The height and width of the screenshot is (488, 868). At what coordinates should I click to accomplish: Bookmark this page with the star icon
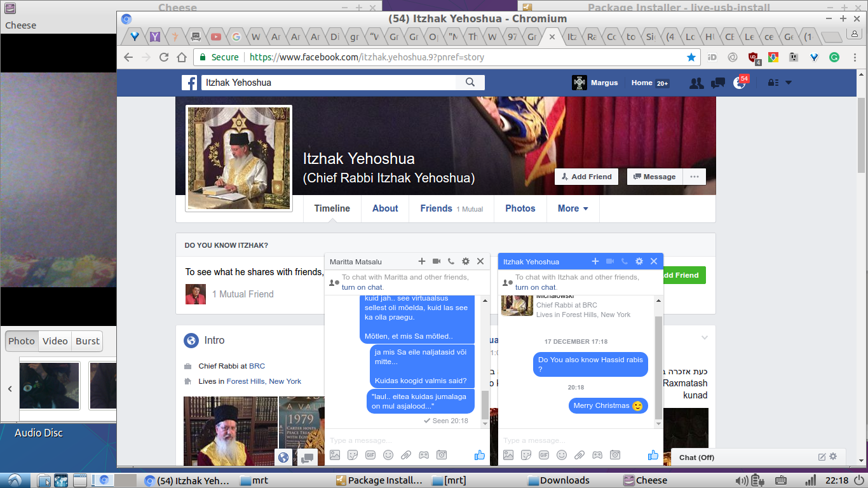691,57
